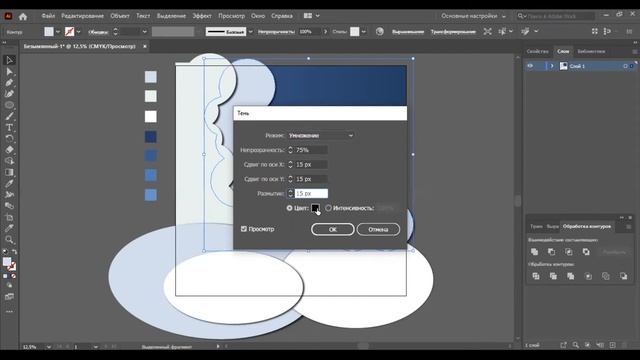Click Выравнивание in control bar
Screen dimensions: 640x360
click(x=407, y=31)
